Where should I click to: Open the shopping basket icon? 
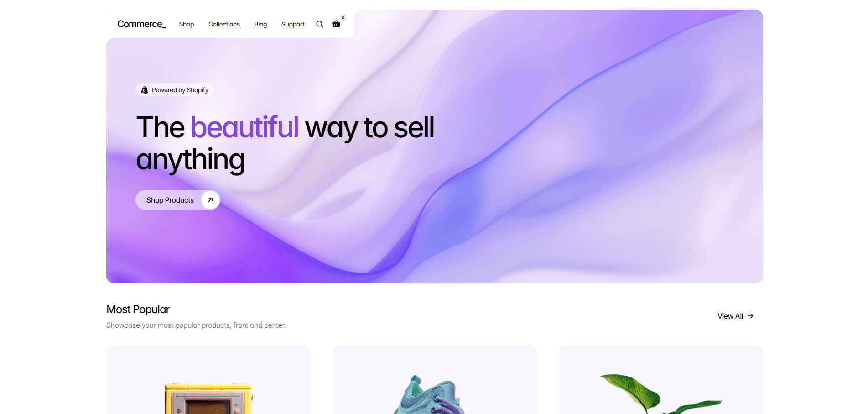(336, 24)
